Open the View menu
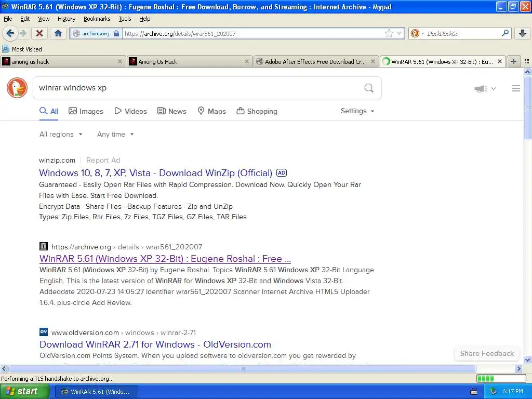 tap(44, 19)
